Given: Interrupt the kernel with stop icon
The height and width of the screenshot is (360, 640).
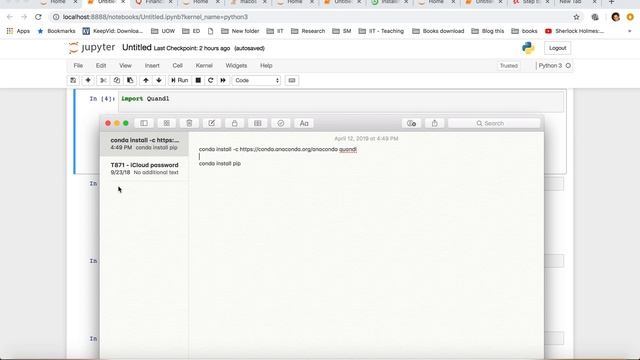Looking at the screenshot, I should click(x=198, y=80).
